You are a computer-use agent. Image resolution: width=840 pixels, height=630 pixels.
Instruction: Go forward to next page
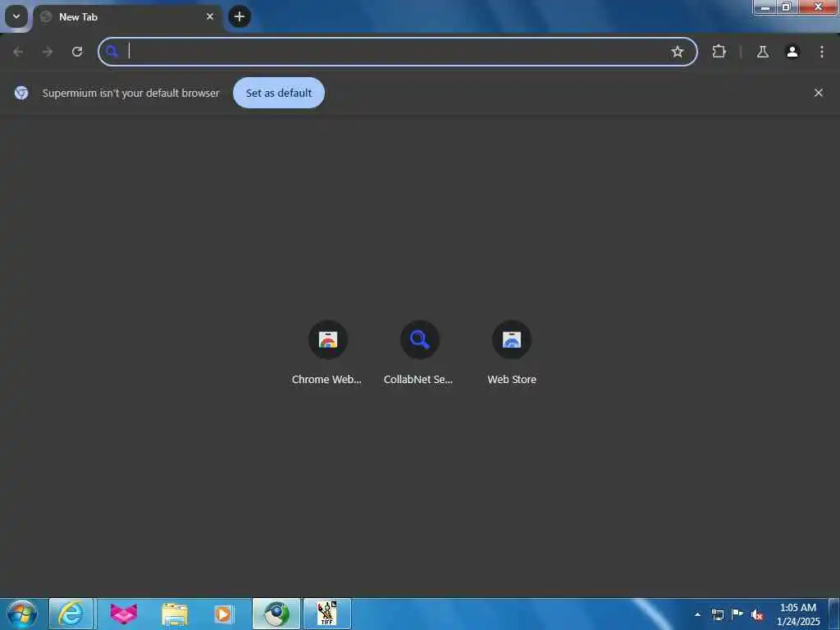pos(48,52)
